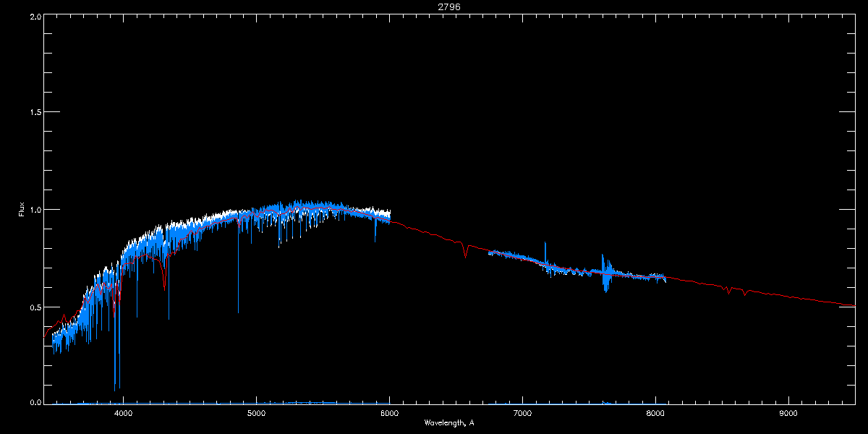Screen dimensions: 868x434
Task: Click the 5000 x-axis tick label
Action: click(x=256, y=413)
